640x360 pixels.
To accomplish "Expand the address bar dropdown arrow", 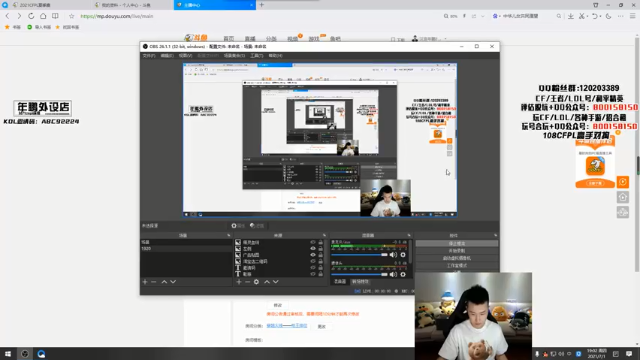I will click(483, 16).
